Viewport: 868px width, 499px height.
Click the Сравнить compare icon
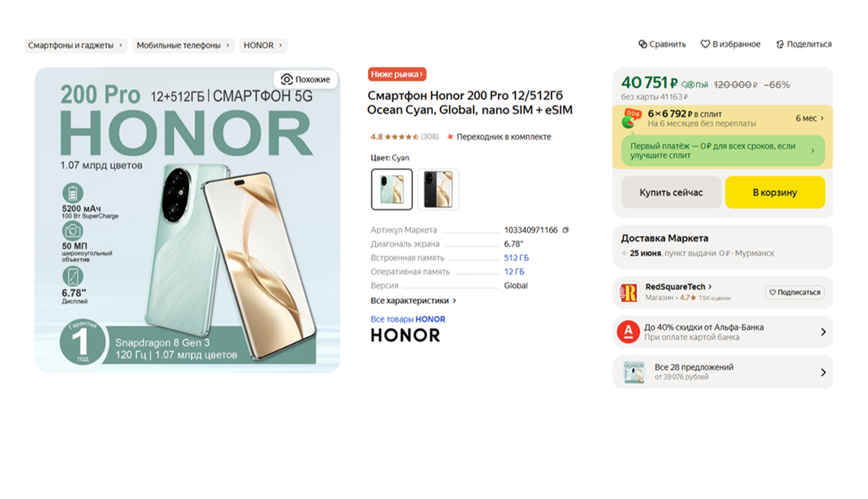point(642,44)
